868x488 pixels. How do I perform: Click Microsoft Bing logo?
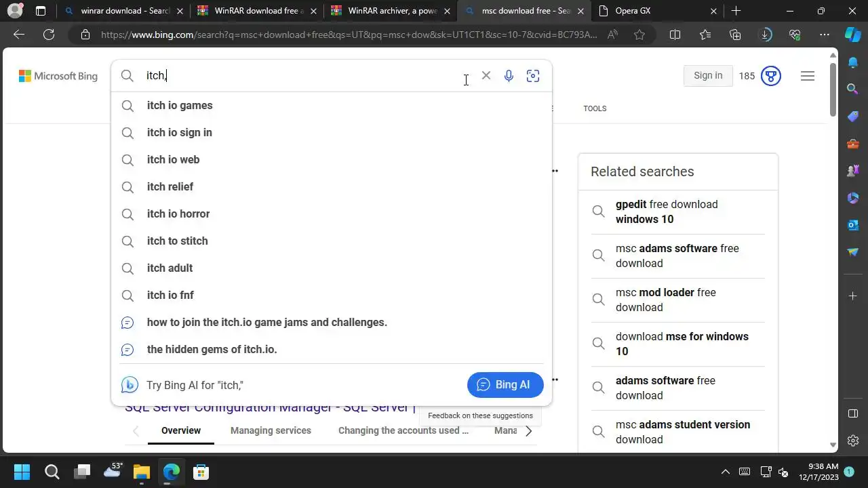pyautogui.click(x=58, y=76)
